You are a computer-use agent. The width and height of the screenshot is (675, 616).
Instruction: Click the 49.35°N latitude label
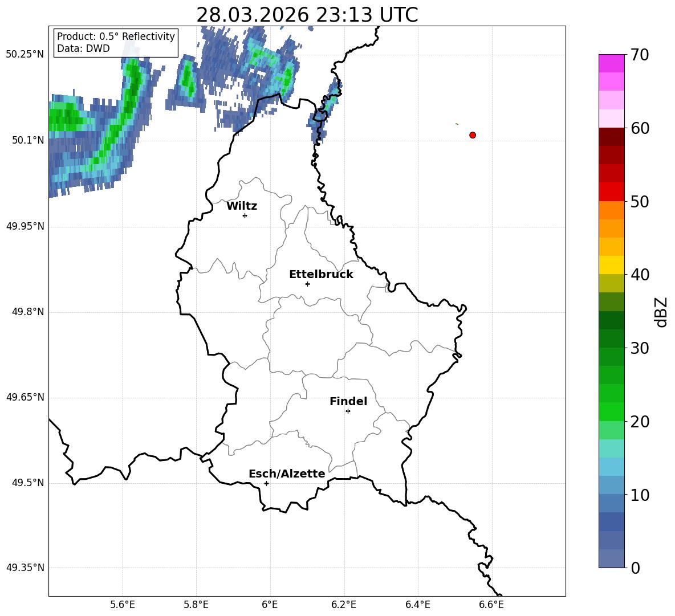point(25,568)
